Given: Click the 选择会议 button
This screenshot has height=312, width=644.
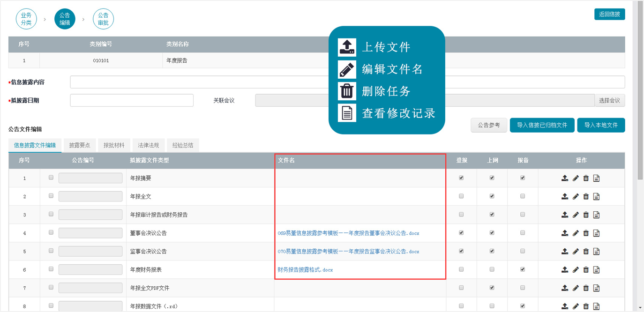Looking at the screenshot, I should click(x=610, y=100).
